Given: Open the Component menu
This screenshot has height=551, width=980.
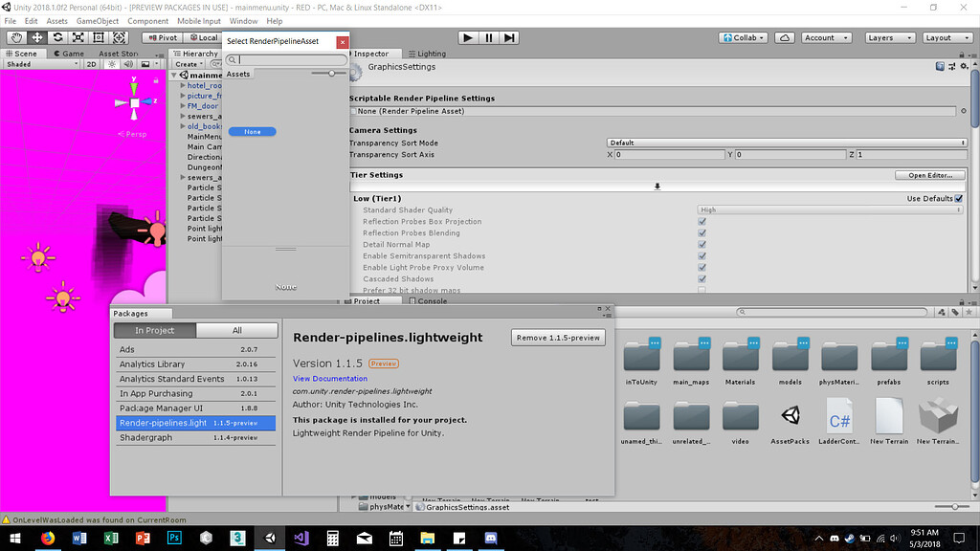Looking at the screenshot, I should point(147,21).
